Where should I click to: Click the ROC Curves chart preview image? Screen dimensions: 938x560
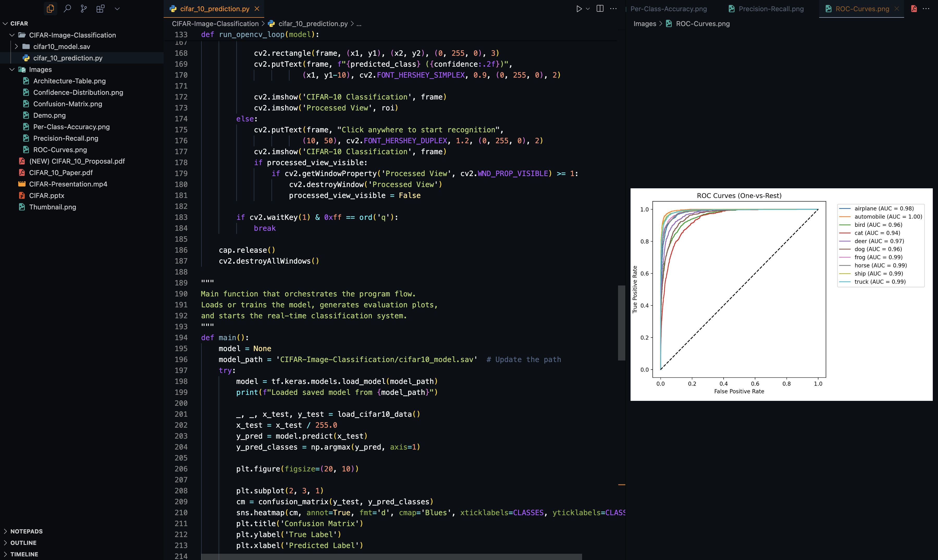pos(781,294)
